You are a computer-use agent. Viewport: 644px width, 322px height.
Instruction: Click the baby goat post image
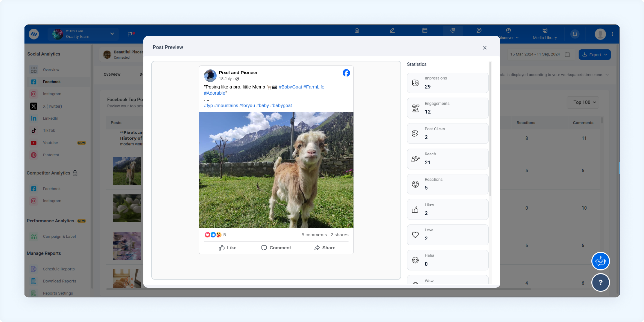click(276, 170)
